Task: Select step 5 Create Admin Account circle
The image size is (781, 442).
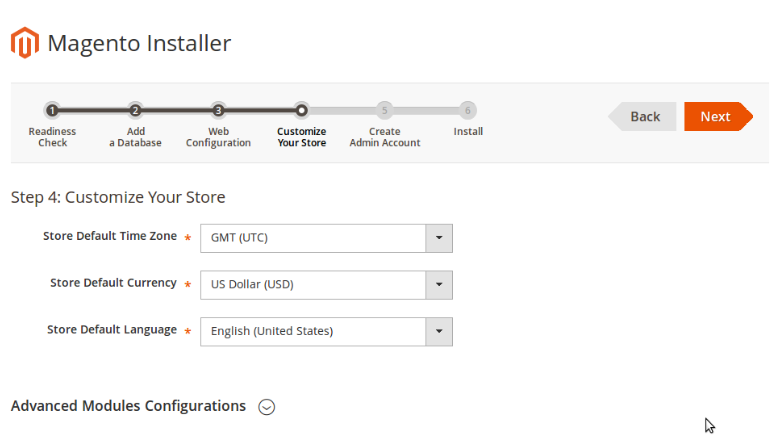Action: coord(385,110)
